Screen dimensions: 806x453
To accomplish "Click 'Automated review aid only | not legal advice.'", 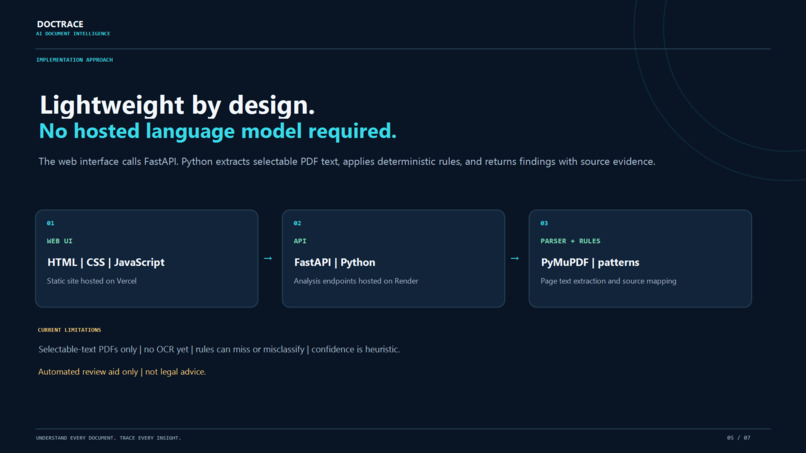I will 122,372.
